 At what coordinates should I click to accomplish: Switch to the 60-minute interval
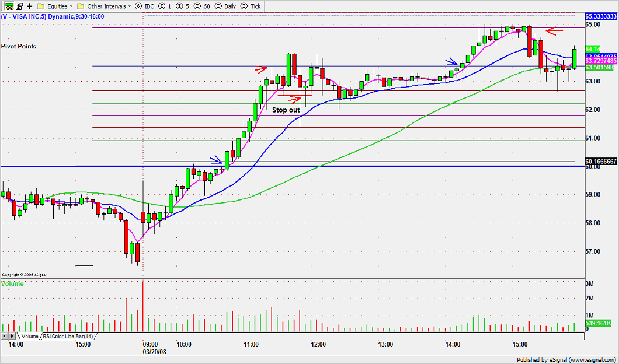[201, 6]
